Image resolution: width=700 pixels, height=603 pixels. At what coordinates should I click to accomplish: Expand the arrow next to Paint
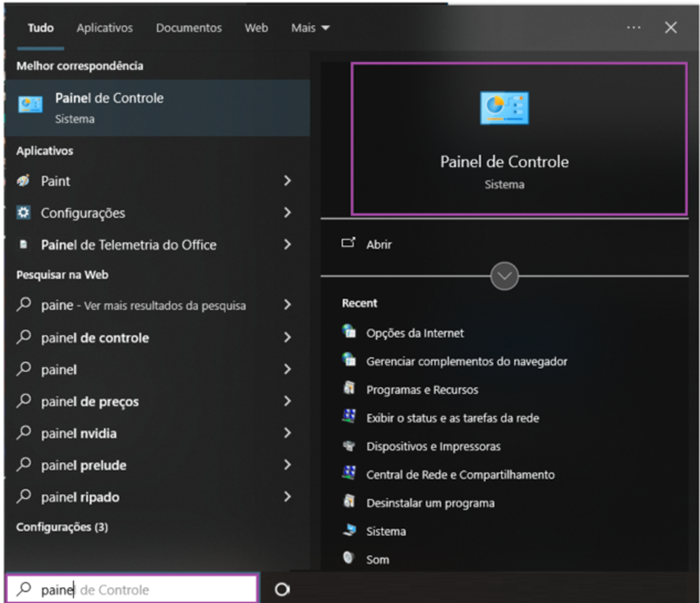[x=288, y=180]
